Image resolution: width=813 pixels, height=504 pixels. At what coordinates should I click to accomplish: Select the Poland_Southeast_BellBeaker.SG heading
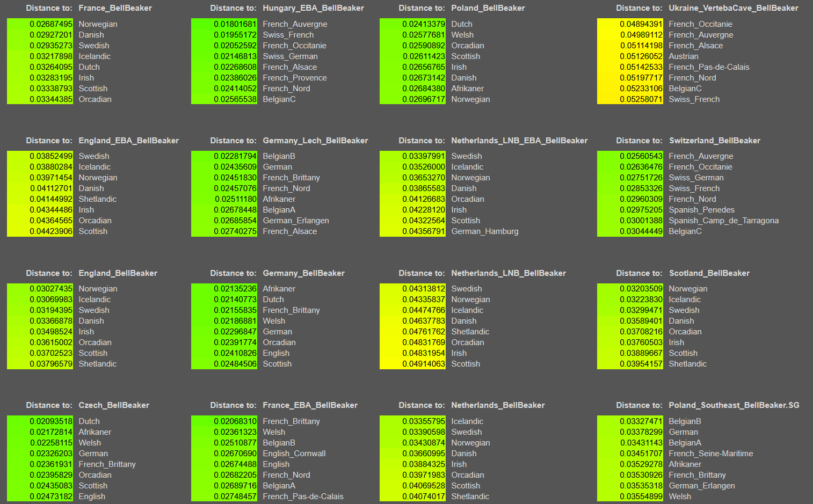click(x=734, y=405)
